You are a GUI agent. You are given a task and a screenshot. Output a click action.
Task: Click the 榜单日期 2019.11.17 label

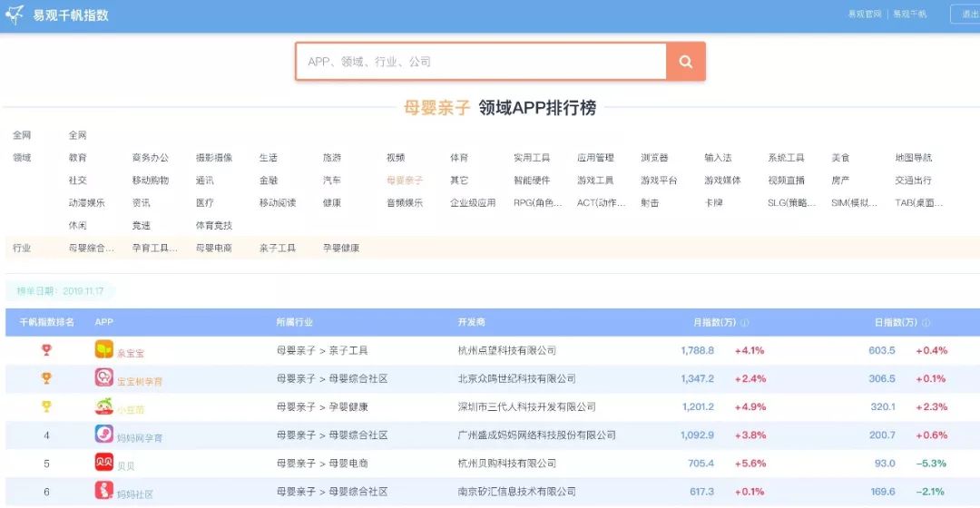tap(60, 291)
